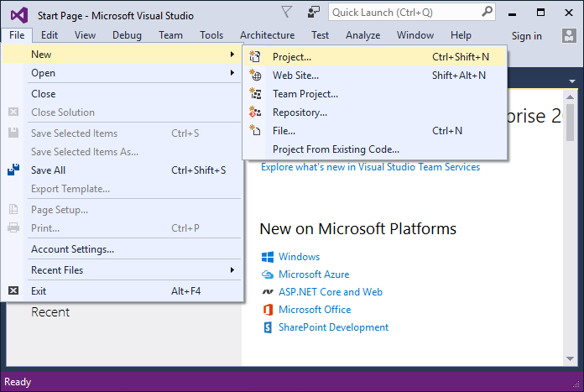Choose Exit from the File menu

coord(123,291)
